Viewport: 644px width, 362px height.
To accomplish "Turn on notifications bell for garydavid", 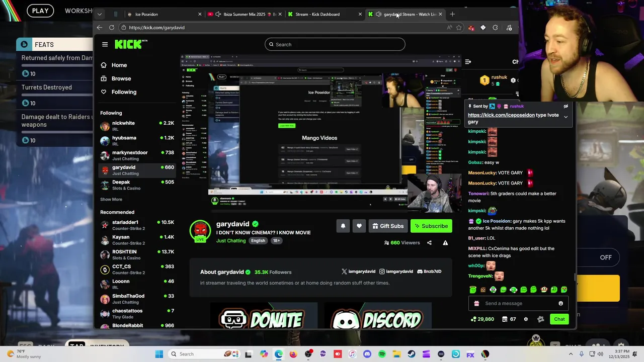I will point(343,226).
